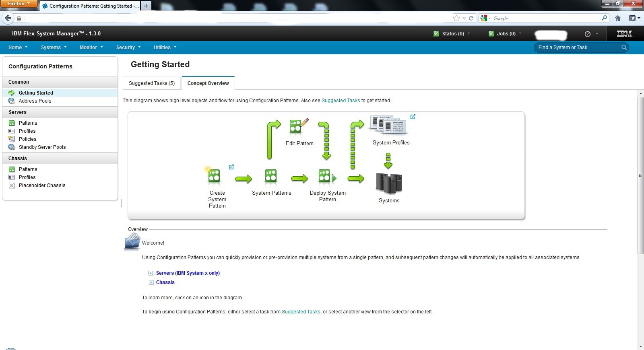The height and width of the screenshot is (350, 644).
Task: Expand the Servers (IBM System x only) section
Action: pos(151,273)
